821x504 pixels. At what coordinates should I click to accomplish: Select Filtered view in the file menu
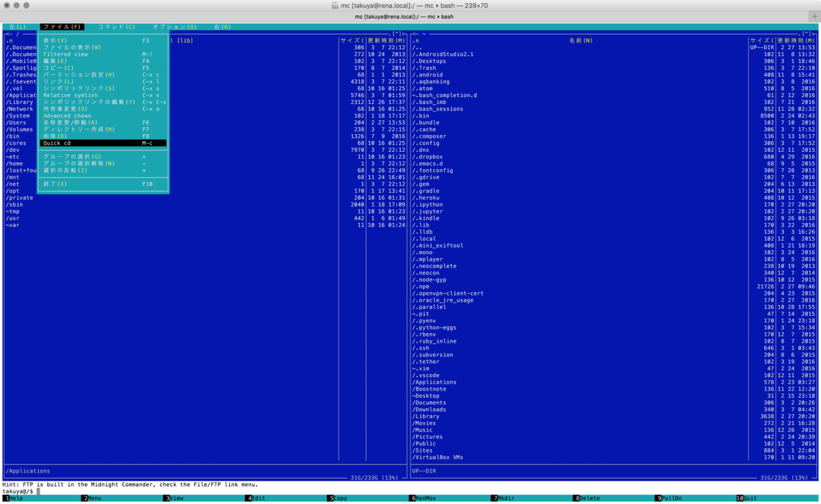[x=103, y=54]
